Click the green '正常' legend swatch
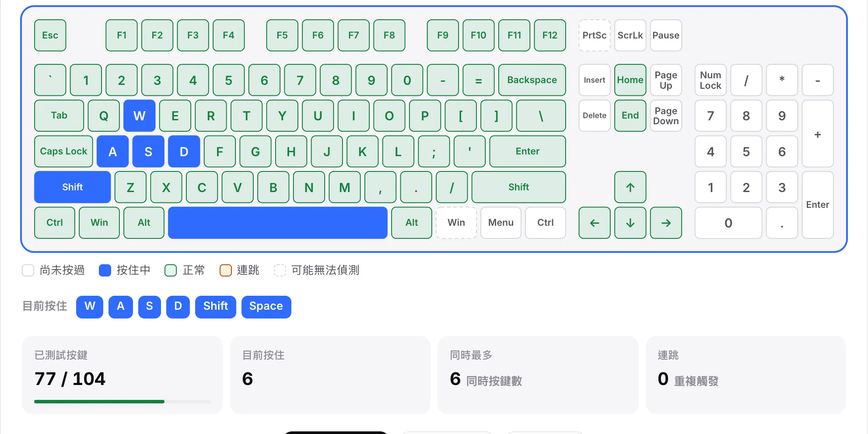The height and width of the screenshot is (434, 868). pyautogui.click(x=171, y=270)
